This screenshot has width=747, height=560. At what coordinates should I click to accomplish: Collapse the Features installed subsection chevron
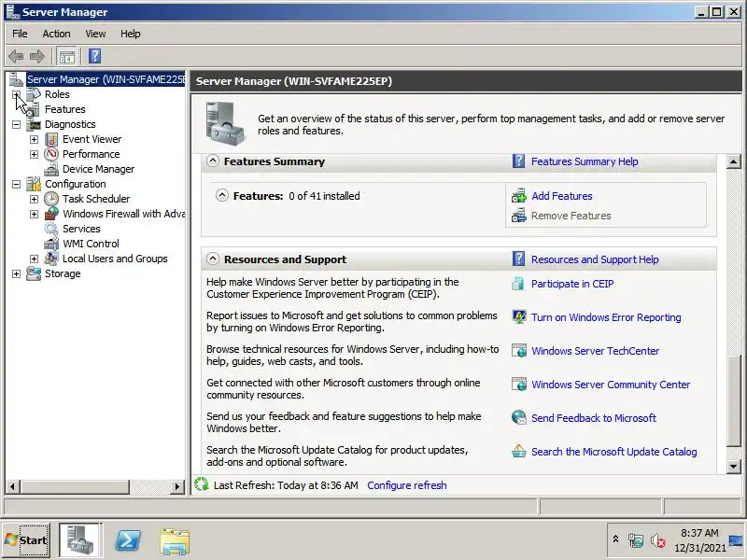[222, 195]
